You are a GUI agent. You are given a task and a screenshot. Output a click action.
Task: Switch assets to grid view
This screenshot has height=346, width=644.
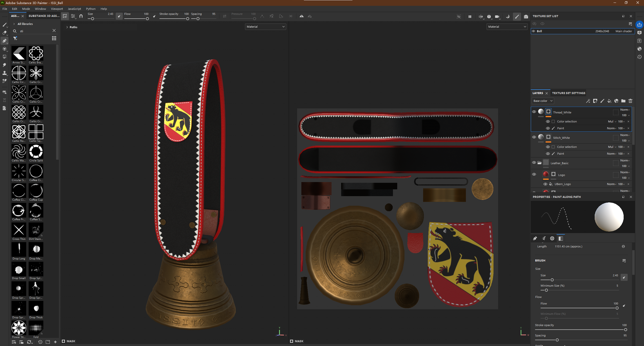pyautogui.click(x=54, y=38)
